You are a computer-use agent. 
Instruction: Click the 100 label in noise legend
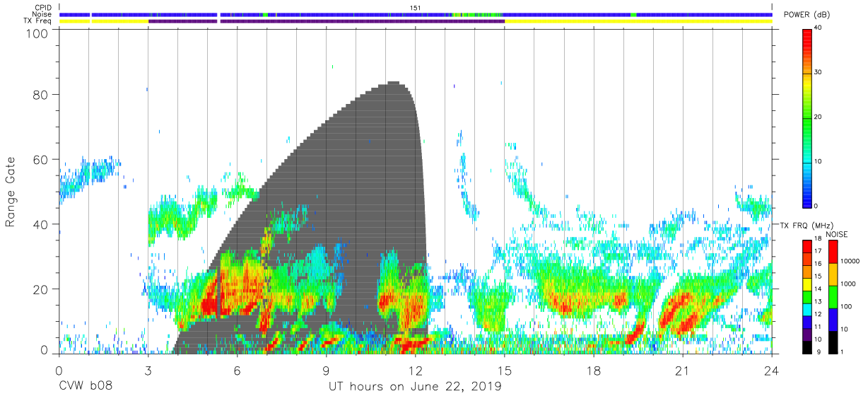845,306
